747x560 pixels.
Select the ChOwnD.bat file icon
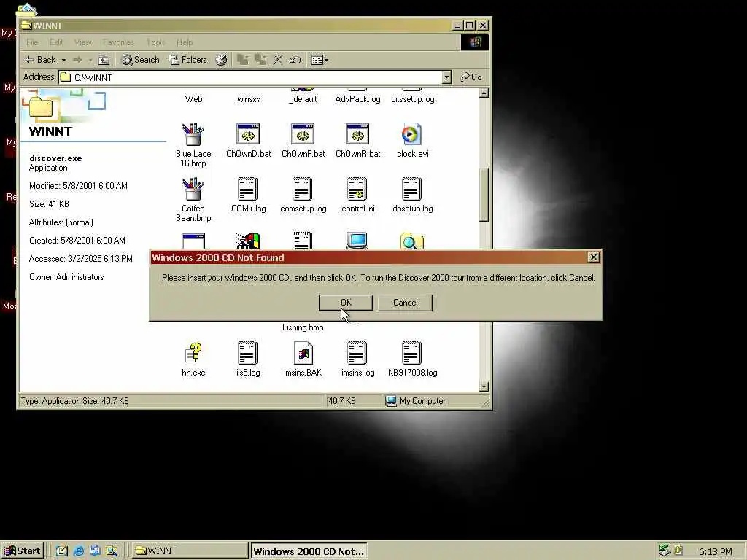tap(248, 134)
